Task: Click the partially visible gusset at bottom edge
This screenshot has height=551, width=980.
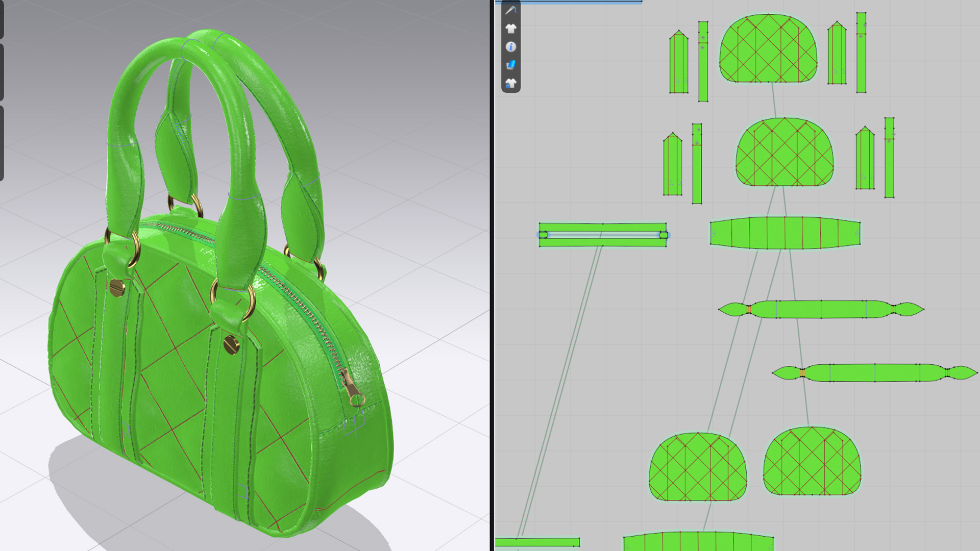Action: pyautogui.click(x=698, y=542)
